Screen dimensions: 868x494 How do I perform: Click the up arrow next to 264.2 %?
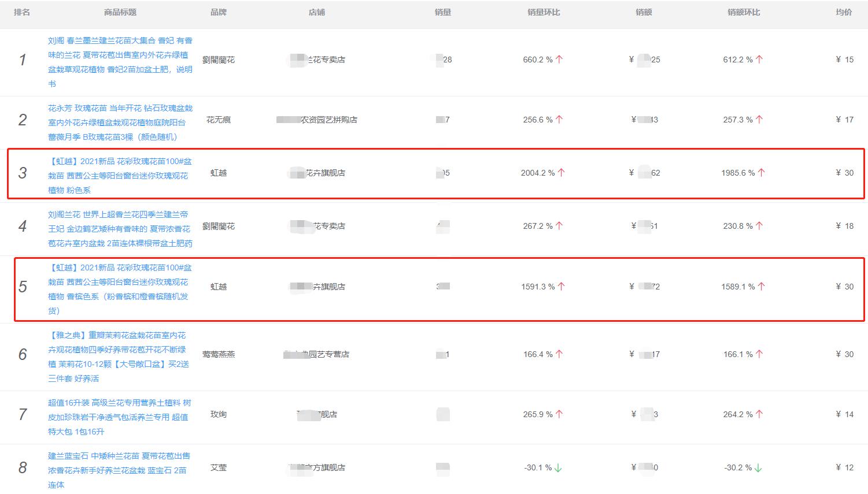click(759, 414)
